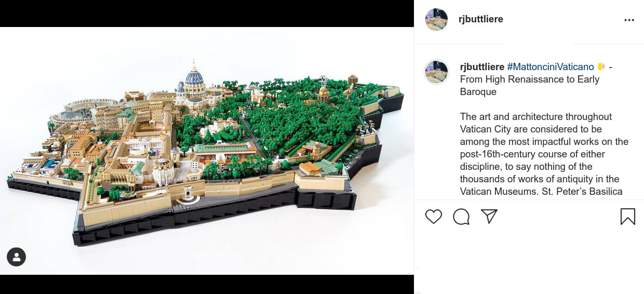
Task: Open the #MattonciniVaticano hashtag
Action: [550, 66]
